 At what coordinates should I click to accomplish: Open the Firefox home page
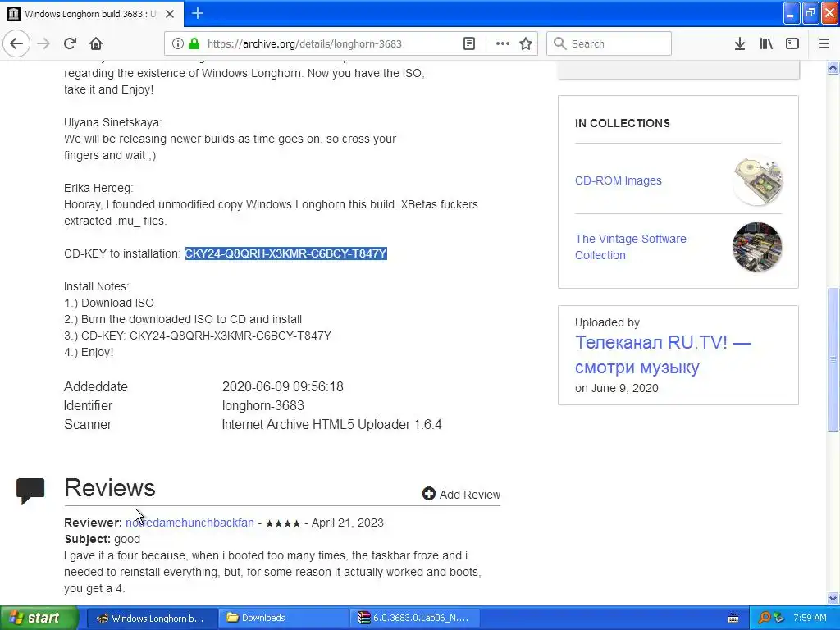[96, 43]
